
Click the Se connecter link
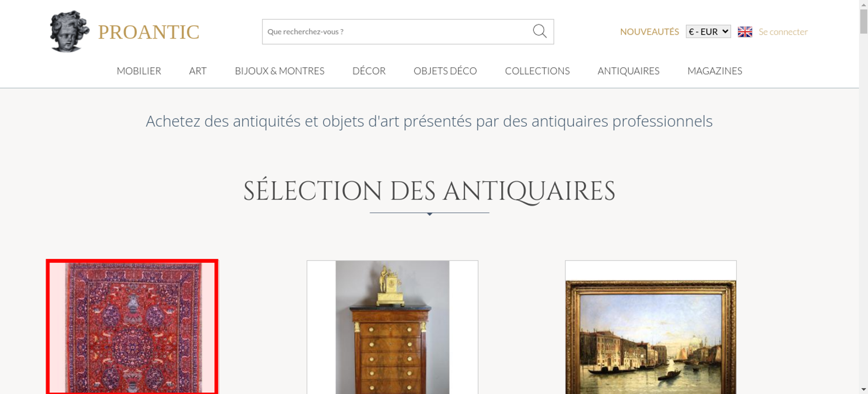783,32
